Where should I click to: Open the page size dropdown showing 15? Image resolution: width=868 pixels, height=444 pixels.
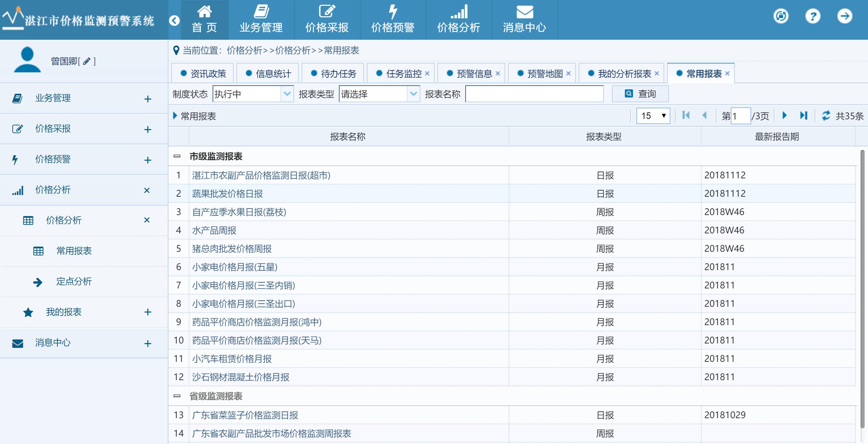(653, 116)
